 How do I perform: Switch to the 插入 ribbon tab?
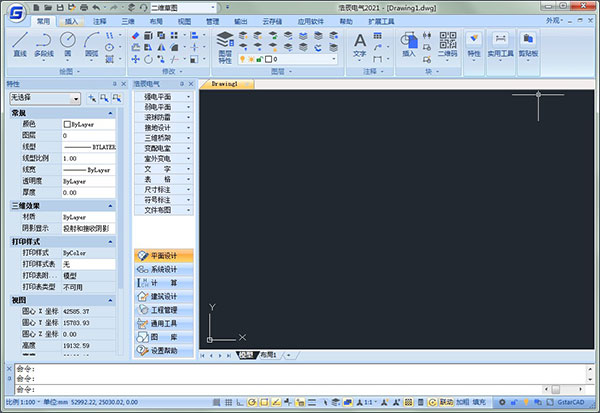point(71,21)
